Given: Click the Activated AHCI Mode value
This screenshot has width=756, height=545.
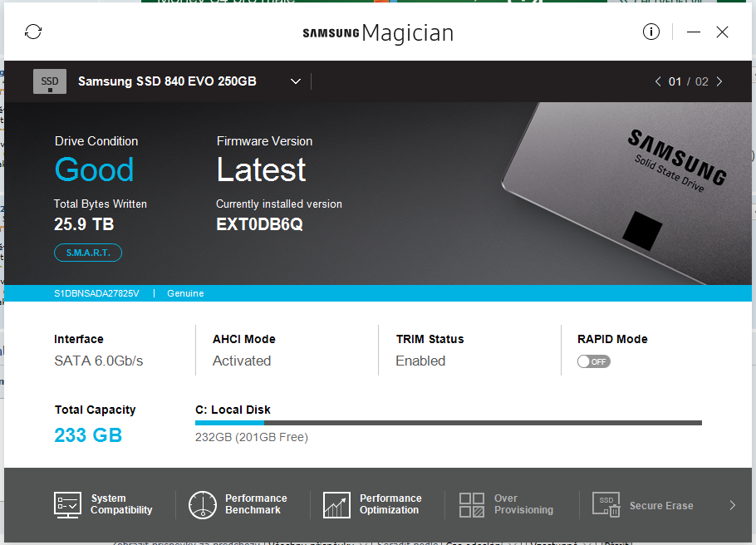Looking at the screenshot, I should (242, 361).
